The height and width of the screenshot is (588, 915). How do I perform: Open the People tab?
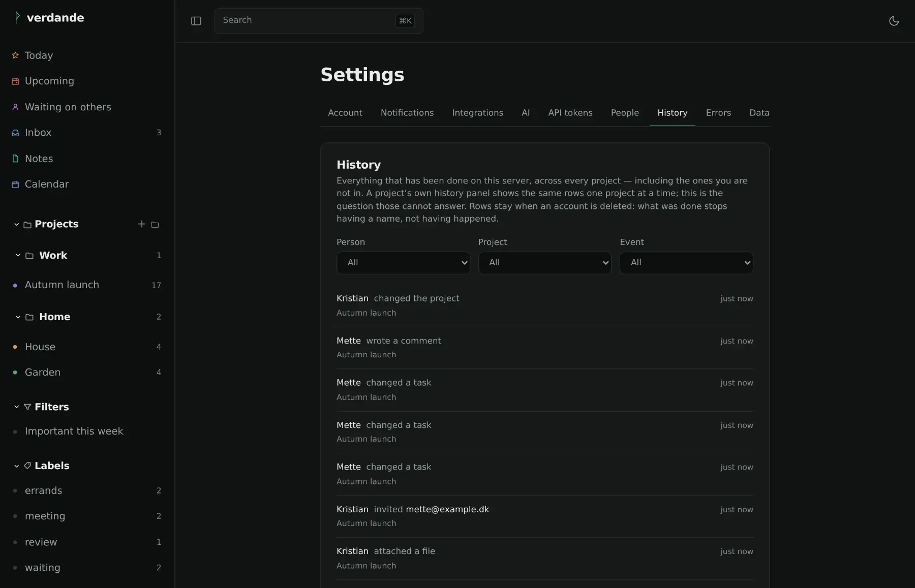click(x=625, y=113)
